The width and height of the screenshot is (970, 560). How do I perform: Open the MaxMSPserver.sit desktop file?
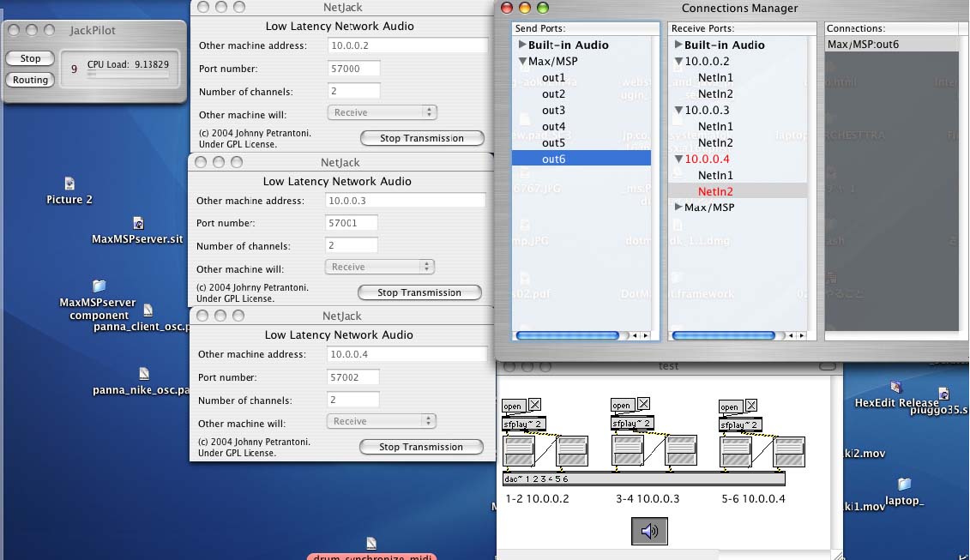click(x=138, y=224)
